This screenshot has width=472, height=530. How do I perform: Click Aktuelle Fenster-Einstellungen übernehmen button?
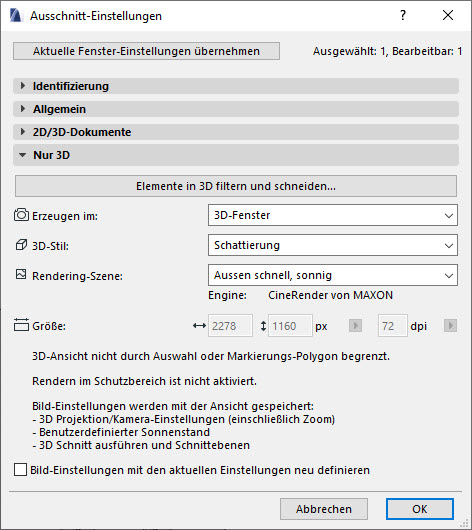coord(146,51)
